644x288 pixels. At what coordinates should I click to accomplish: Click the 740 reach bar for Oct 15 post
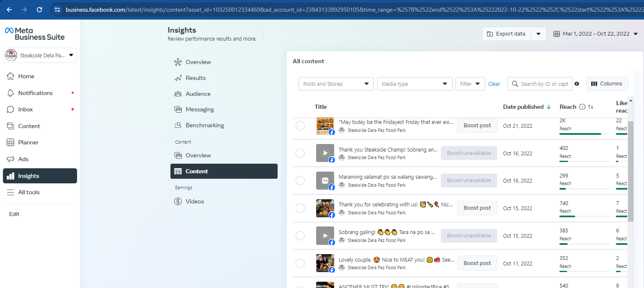[585, 216]
